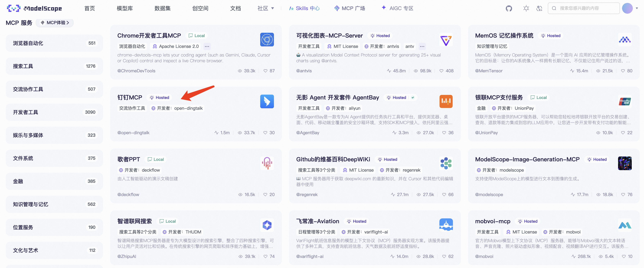Switch language with translate icon
Image resolution: width=644 pixels, height=268 pixels.
coord(539,8)
